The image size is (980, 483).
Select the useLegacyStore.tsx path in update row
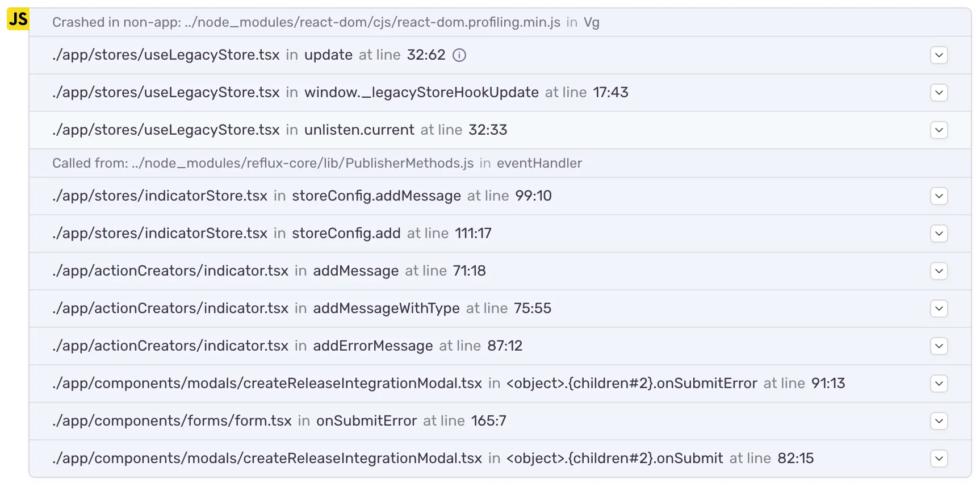click(x=166, y=55)
